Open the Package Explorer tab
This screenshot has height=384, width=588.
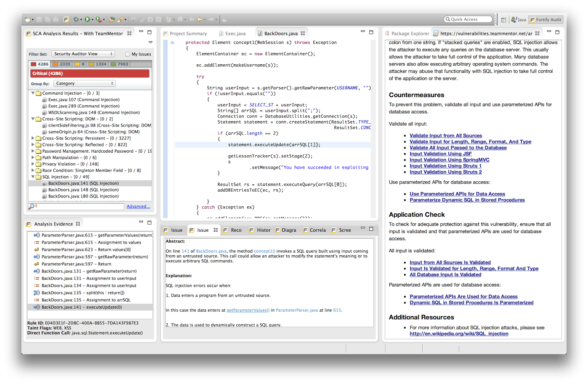407,33
